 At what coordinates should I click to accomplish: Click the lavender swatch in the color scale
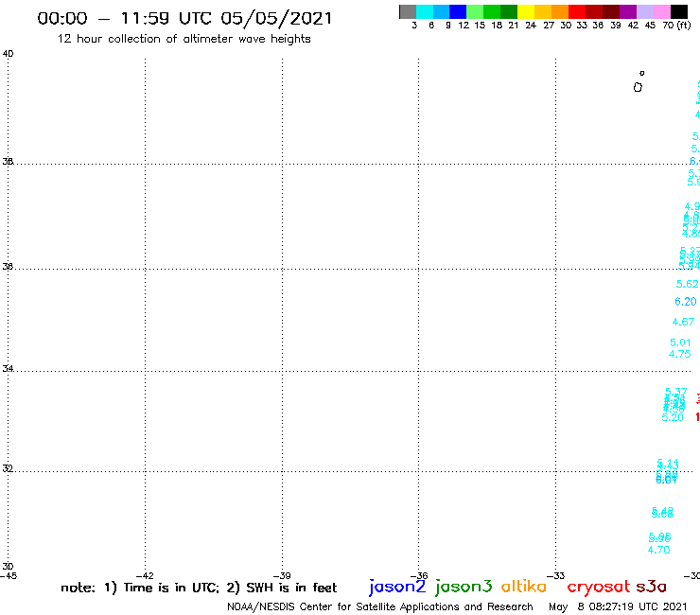click(x=644, y=11)
